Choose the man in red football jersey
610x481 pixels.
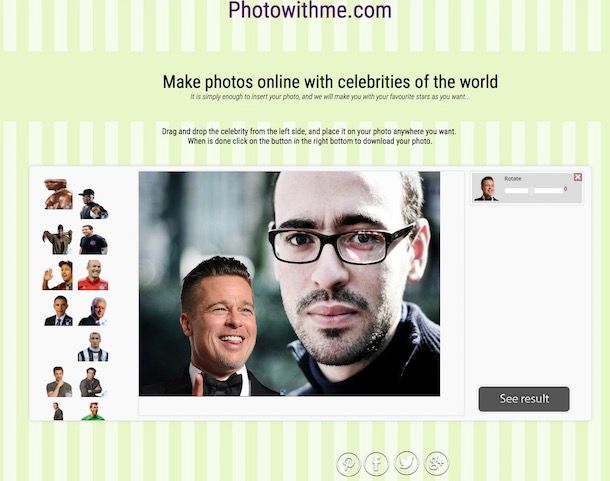[x=93, y=275]
